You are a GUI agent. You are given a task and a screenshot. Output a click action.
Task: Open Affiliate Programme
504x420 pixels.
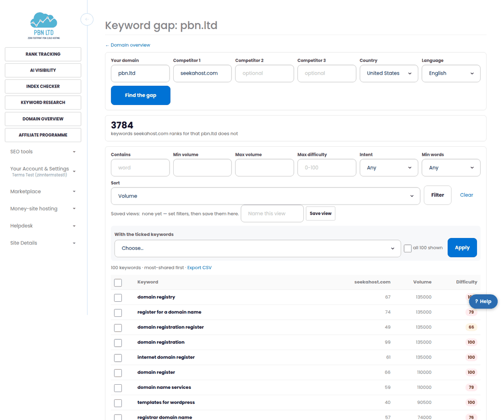coord(43,135)
